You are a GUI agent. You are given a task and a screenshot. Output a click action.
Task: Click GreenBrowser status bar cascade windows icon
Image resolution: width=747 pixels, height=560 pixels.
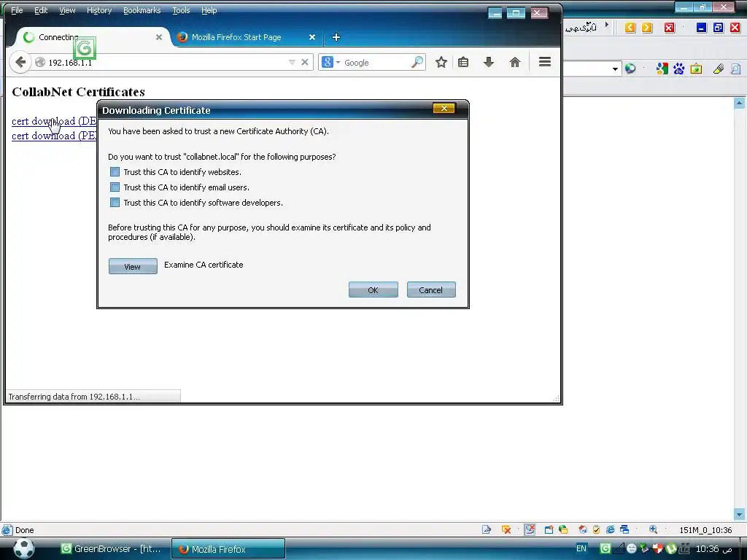(624, 529)
